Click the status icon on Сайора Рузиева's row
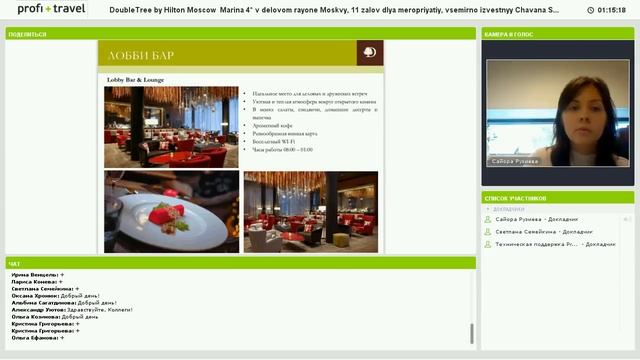 (627, 220)
